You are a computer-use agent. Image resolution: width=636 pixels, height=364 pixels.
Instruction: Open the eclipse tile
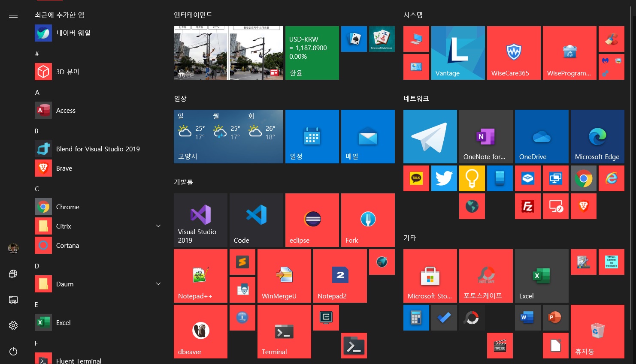312,220
